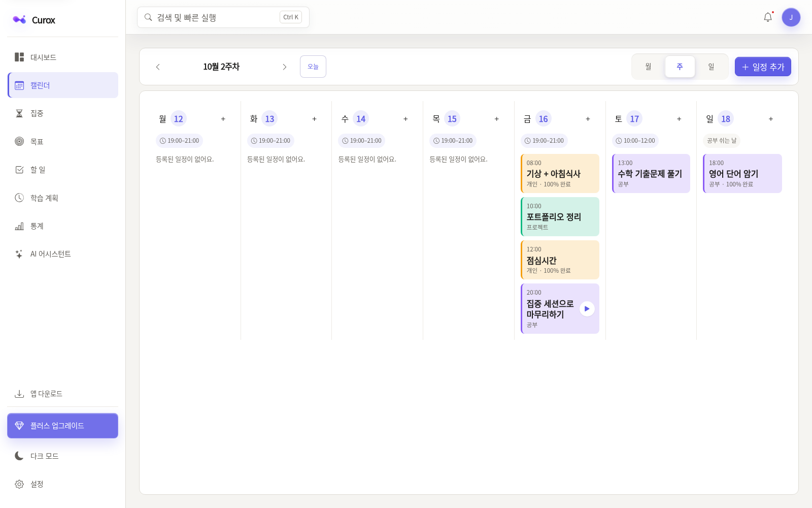The height and width of the screenshot is (508, 812).
Task: Add event on Tuesday 13 plus
Action: coord(315,119)
